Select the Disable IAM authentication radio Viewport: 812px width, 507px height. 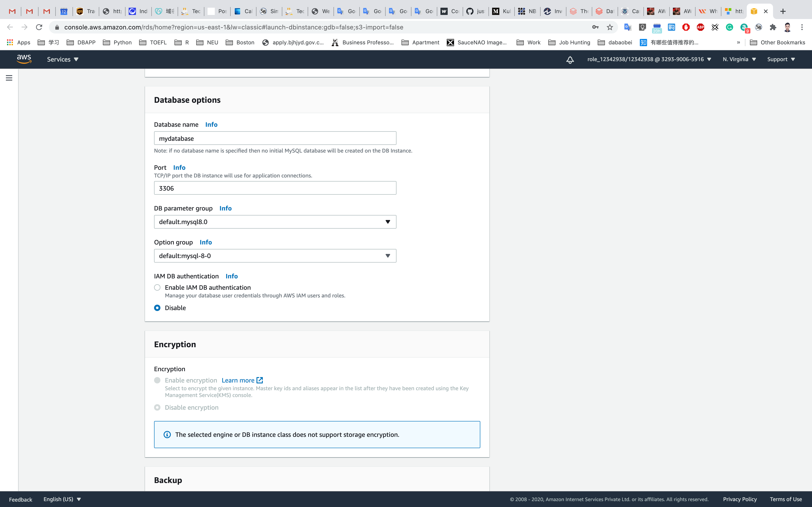[157, 308]
